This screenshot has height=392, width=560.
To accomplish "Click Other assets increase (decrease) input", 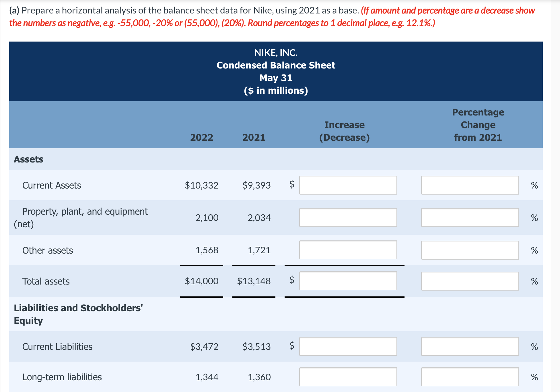I will point(348,250).
